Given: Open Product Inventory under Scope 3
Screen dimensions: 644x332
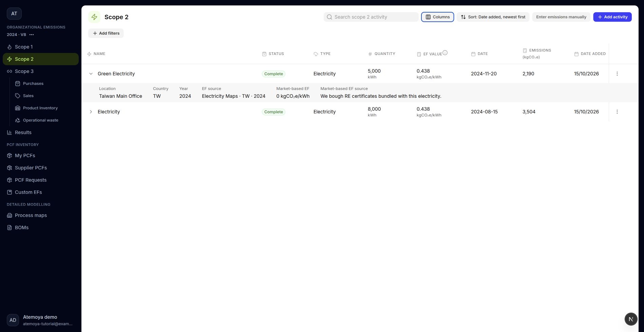Looking at the screenshot, I should [45, 108].
